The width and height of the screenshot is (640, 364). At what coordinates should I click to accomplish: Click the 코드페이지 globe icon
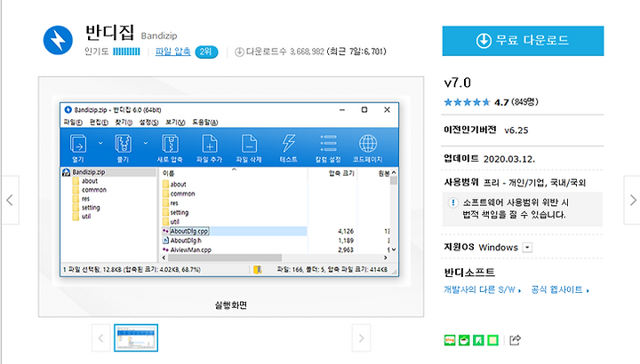pyautogui.click(x=368, y=144)
